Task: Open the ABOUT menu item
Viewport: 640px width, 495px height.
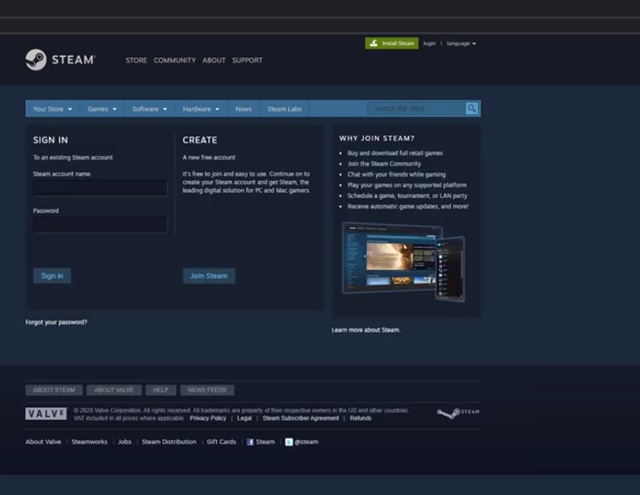Action: click(214, 60)
